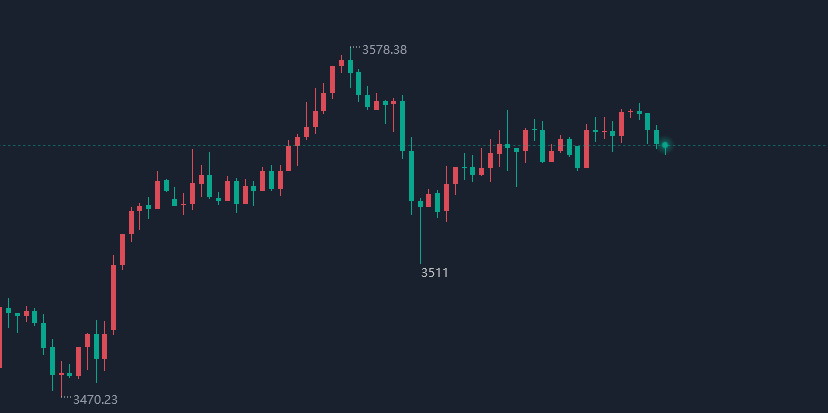Click the green candle immediately right of the peak candle
This screenshot has width=828, height=413.
pos(358,83)
